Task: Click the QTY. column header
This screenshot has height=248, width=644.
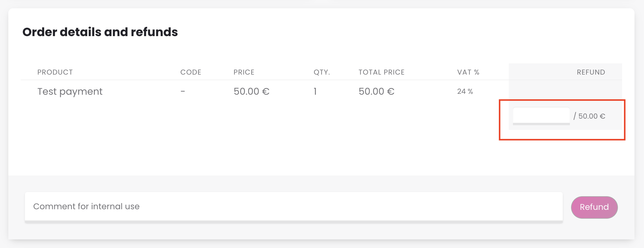Action: coord(322,72)
